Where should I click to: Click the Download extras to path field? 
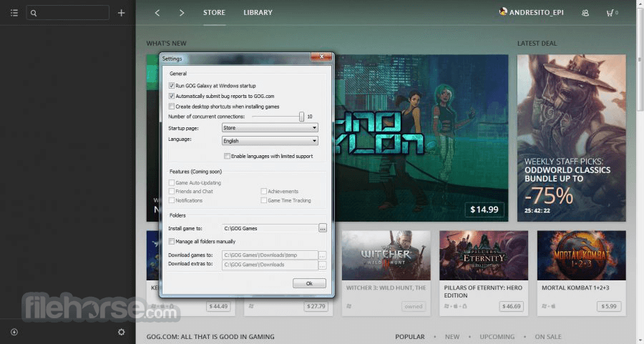pyautogui.click(x=270, y=265)
